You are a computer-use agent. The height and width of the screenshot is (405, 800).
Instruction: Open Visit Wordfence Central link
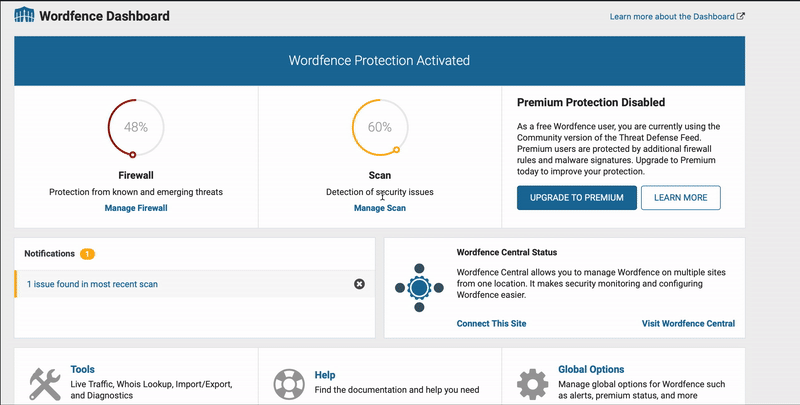pyautogui.click(x=688, y=323)
